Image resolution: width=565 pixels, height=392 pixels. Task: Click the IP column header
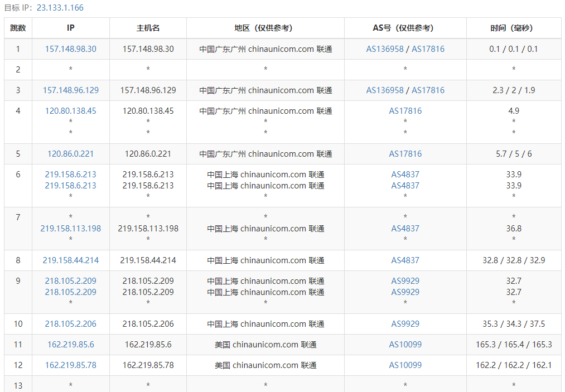[x=71, y=28]
